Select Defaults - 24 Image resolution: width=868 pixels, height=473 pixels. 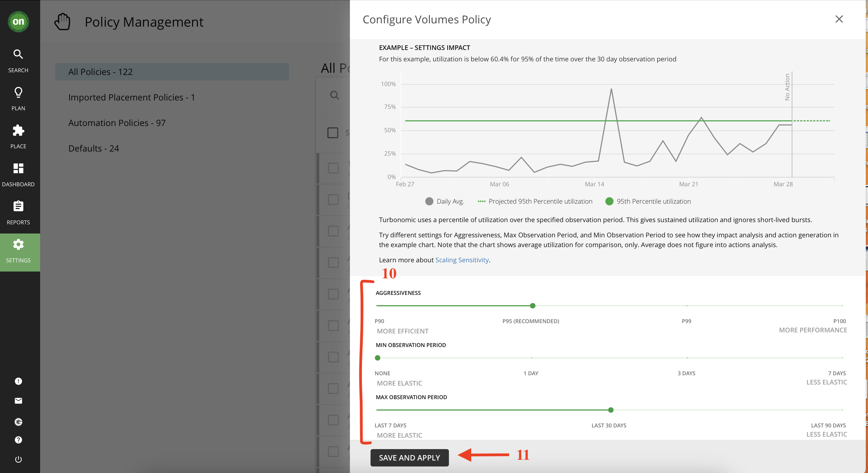94,149
